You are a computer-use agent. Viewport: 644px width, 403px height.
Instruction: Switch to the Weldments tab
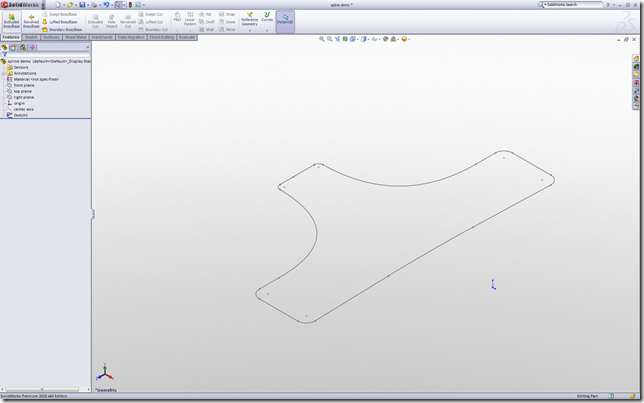pos(102,37)
